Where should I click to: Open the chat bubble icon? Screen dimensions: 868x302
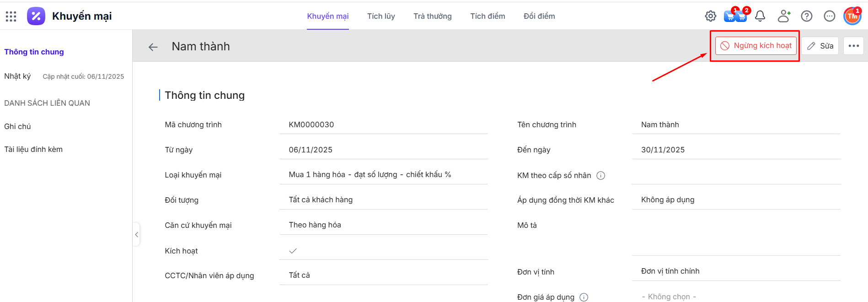click(829, 16)
